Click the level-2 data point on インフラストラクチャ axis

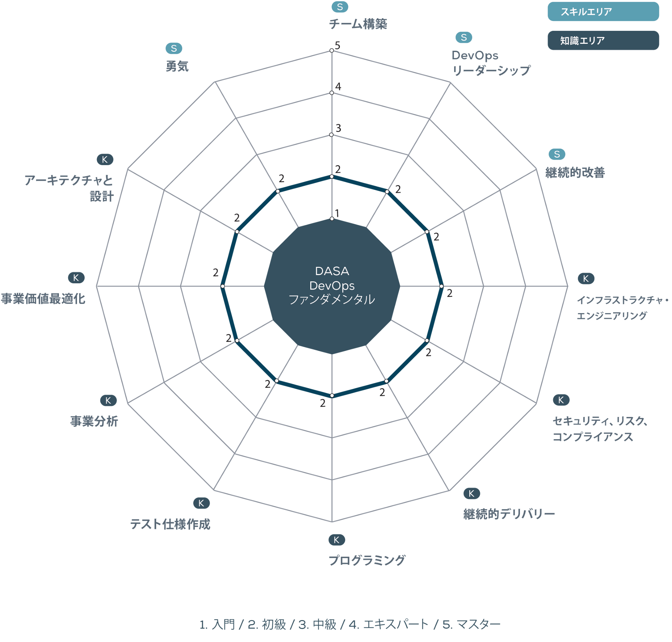(x=441, y=286)
